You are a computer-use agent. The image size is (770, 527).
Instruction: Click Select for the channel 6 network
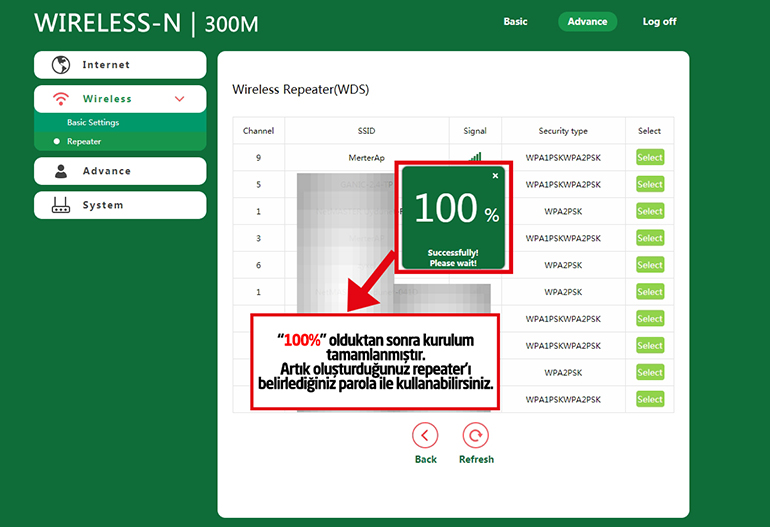tap(650, 265)
